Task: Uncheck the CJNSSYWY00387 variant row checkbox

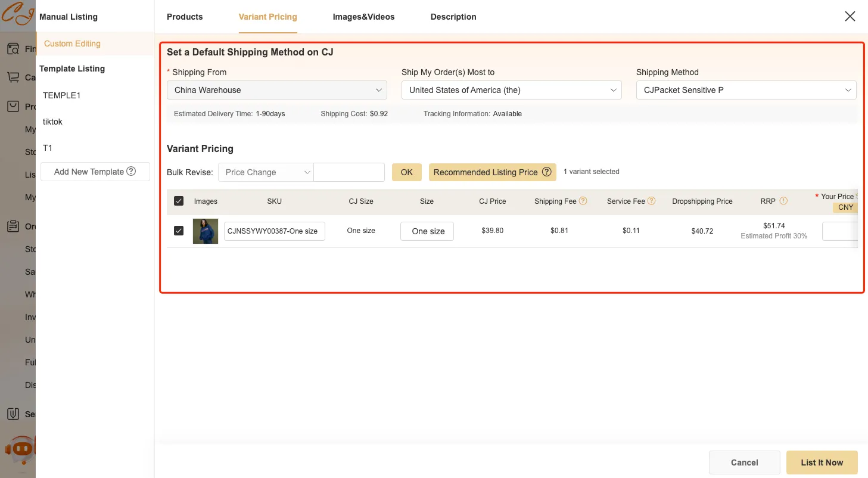Action: (x=179, y=231)
